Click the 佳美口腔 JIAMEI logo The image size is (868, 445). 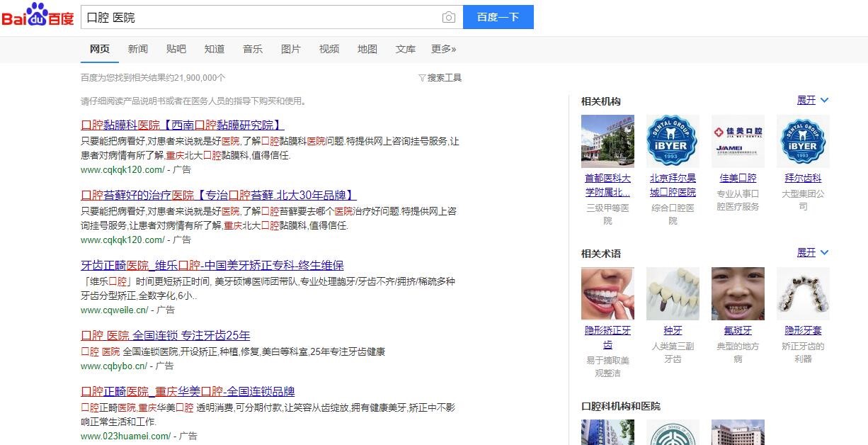pos(738,141)
